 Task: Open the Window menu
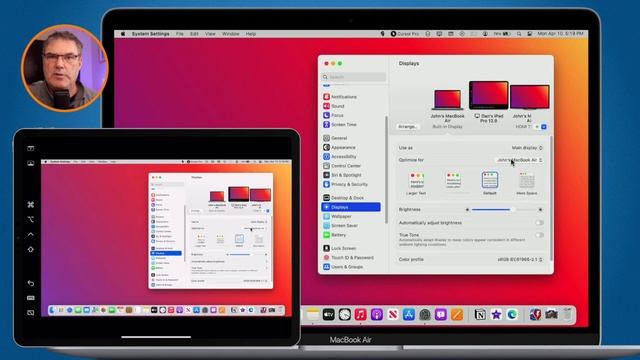[231, 34]
